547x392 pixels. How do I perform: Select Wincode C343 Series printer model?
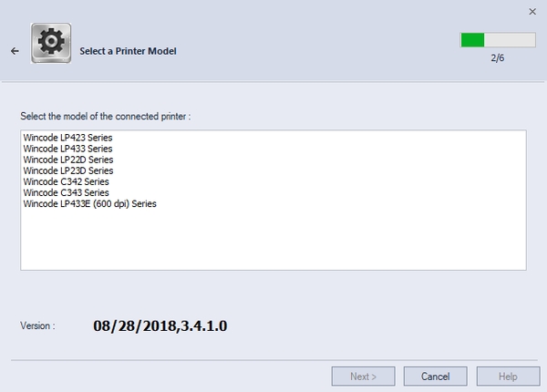click(x=66, y=193)
